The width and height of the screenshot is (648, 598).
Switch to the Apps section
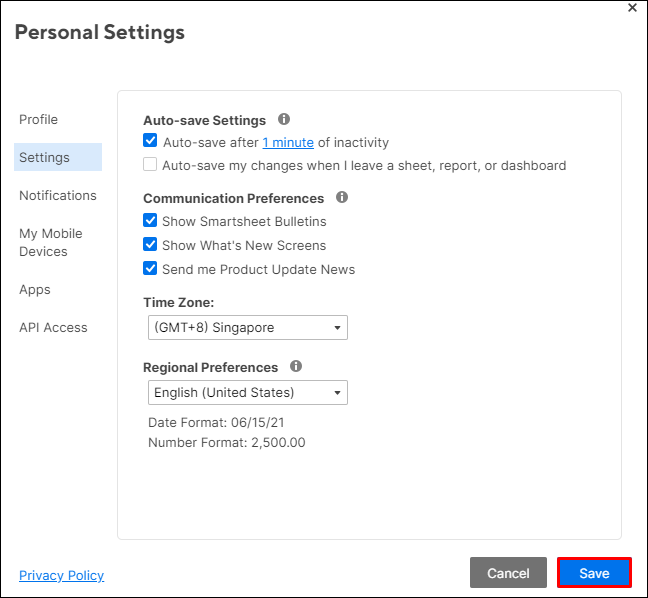35,289
